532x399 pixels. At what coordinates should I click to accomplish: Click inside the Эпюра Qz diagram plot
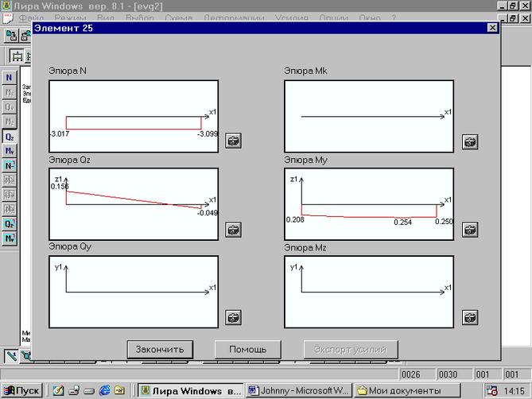click(134, 204)
